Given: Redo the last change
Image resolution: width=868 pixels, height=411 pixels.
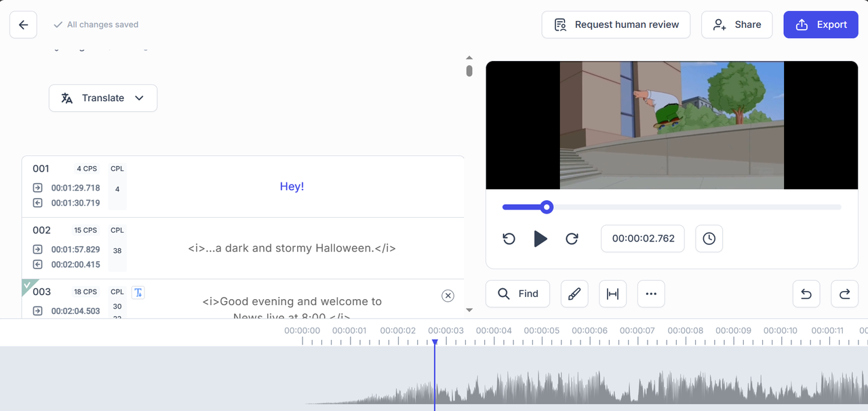Looking at the screenshot, I should (845, 294).
